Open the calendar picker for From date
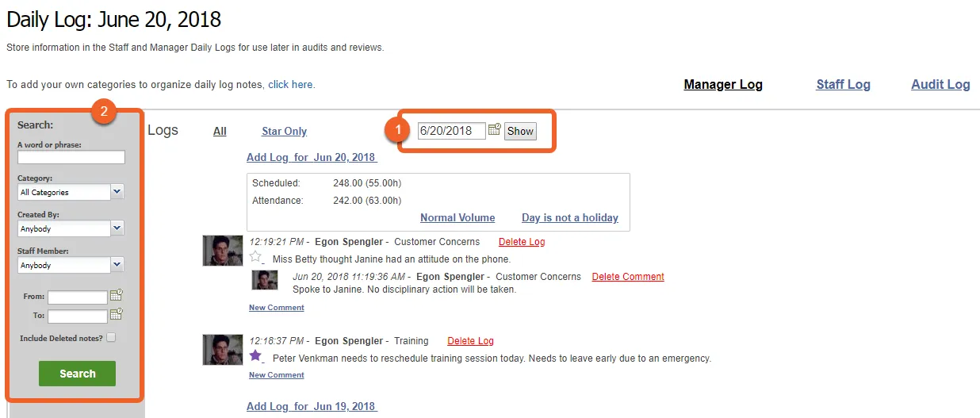Image resolution: width=980 pixels, height=418 pixels. (117, 296)
